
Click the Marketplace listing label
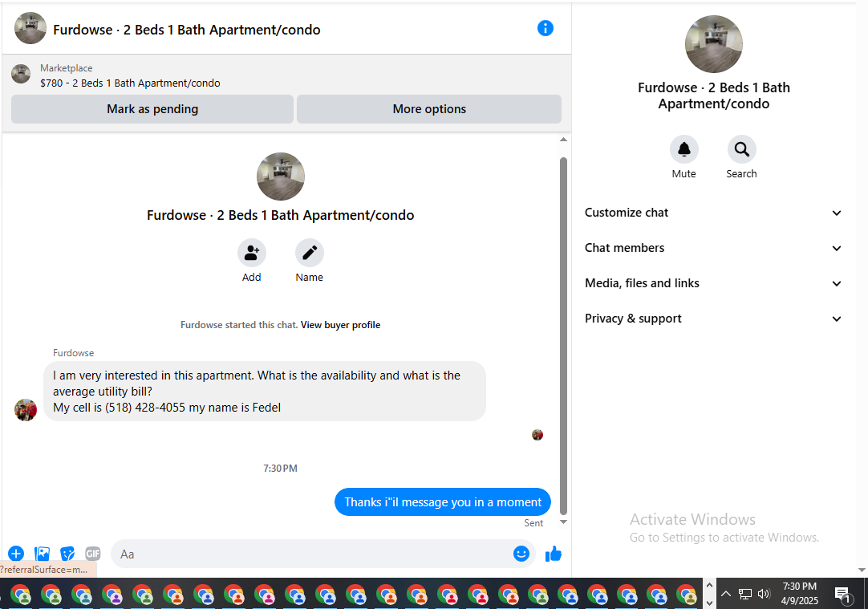pyautogui.click(x=67, y=68)
